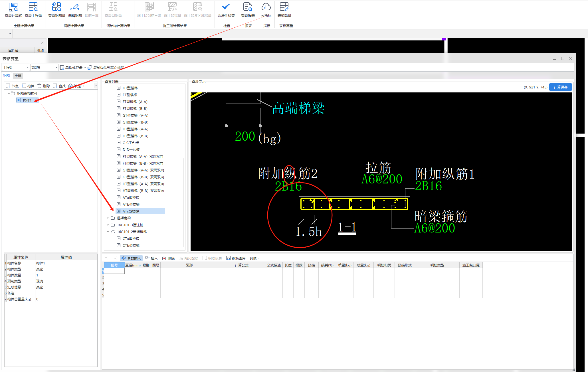Open 施工段钢筋三维 tool
This screenshot has width=588, height=372.
pos(149,10)
